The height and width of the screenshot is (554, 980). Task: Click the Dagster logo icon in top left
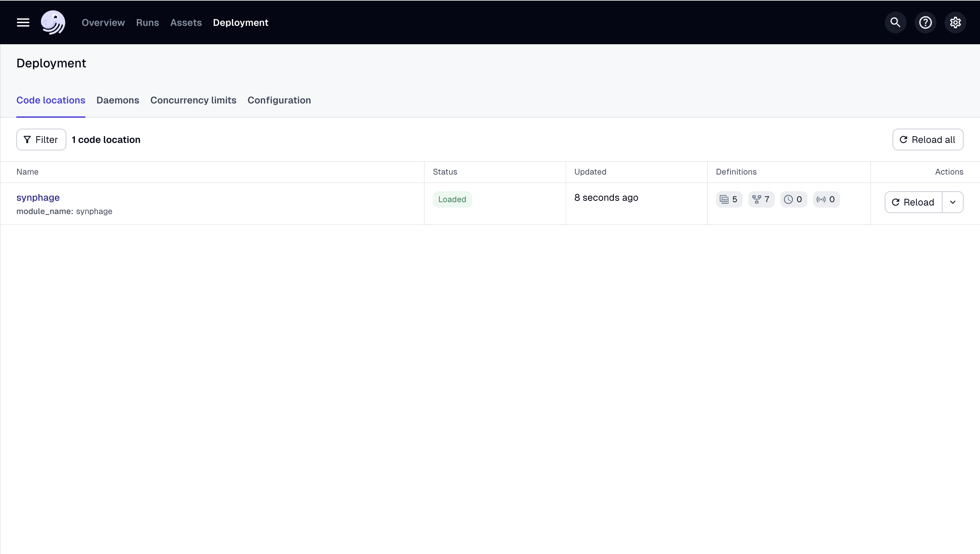52,22
